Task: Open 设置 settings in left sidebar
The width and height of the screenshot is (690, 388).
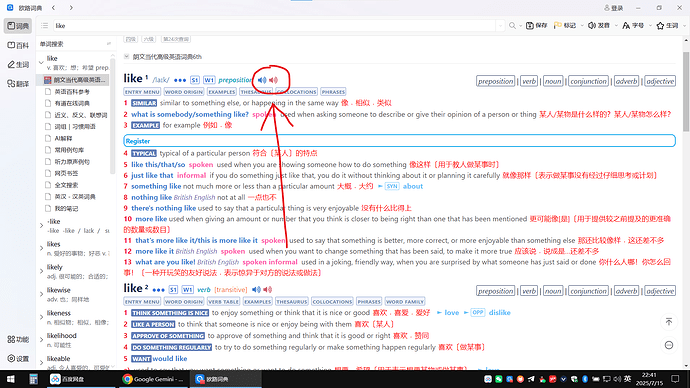Action: click(x=18, y=359)
